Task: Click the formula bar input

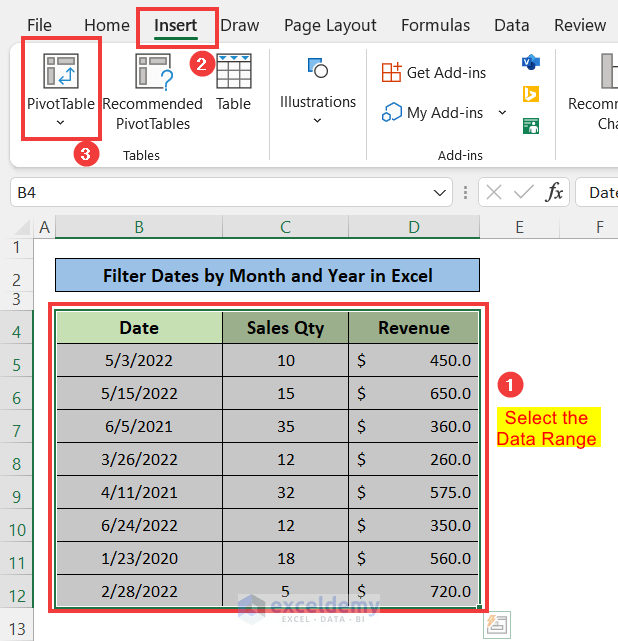Action: click(x=597, y=192)
